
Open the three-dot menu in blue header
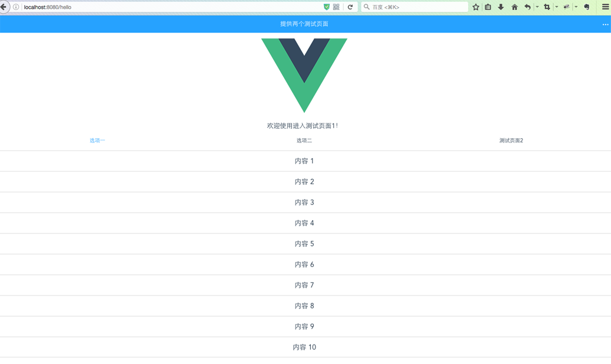click(x=605, y=24)
